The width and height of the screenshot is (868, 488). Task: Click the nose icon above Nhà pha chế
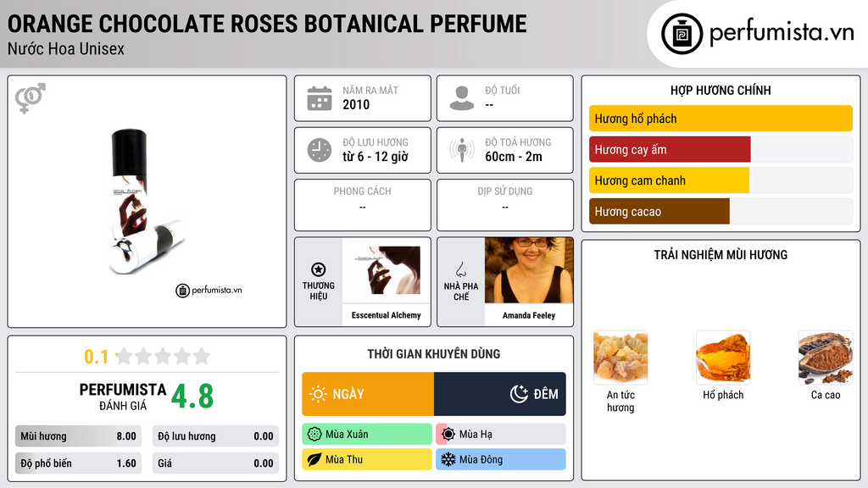(460, 269)
